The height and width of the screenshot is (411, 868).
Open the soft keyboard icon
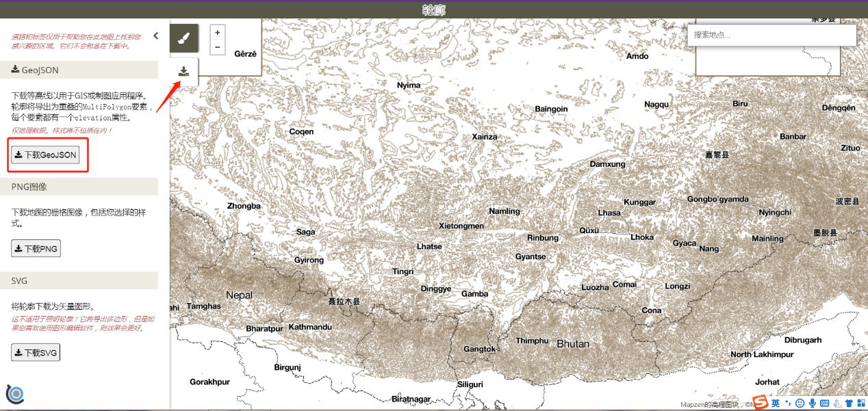(824, 403)
